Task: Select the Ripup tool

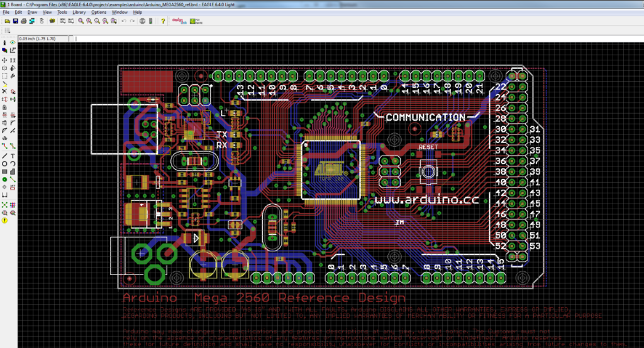Action: (13, 146)
